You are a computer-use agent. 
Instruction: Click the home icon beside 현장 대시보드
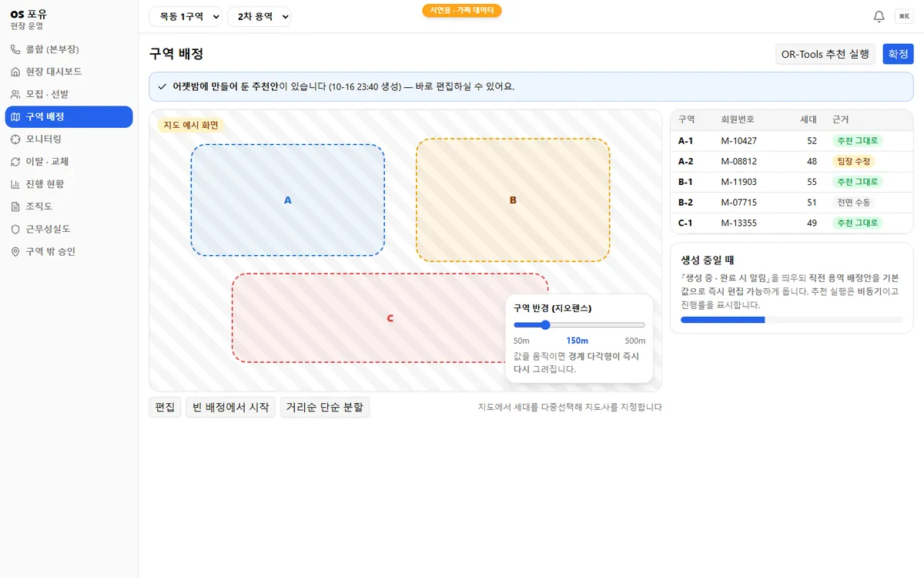click(x=15, y=72)
